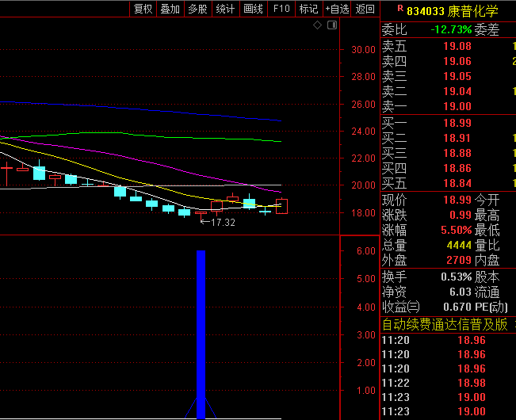Open the 叠加 overlay option
This screenshot has width=516, height=420.
(170, 10)
